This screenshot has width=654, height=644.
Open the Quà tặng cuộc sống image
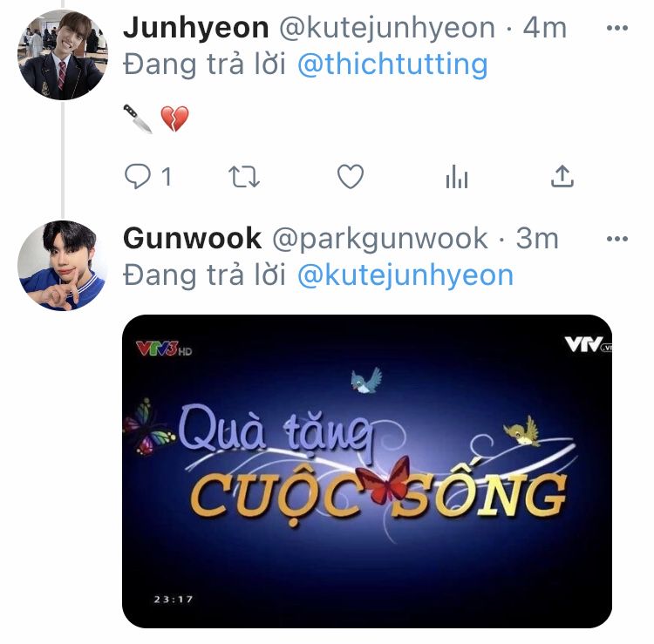tap(367, 471)
